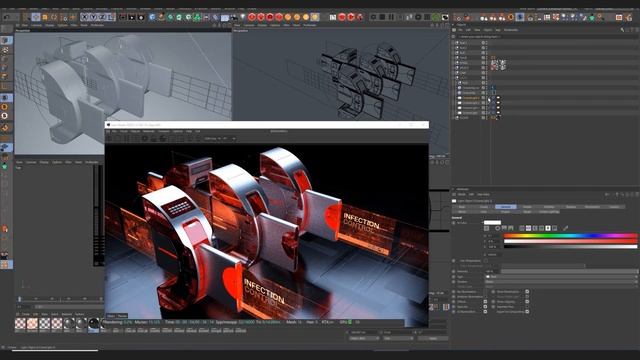Switch to the Basic tab in Attributes
The image size is (640, 360).
(x=462, y=207)
